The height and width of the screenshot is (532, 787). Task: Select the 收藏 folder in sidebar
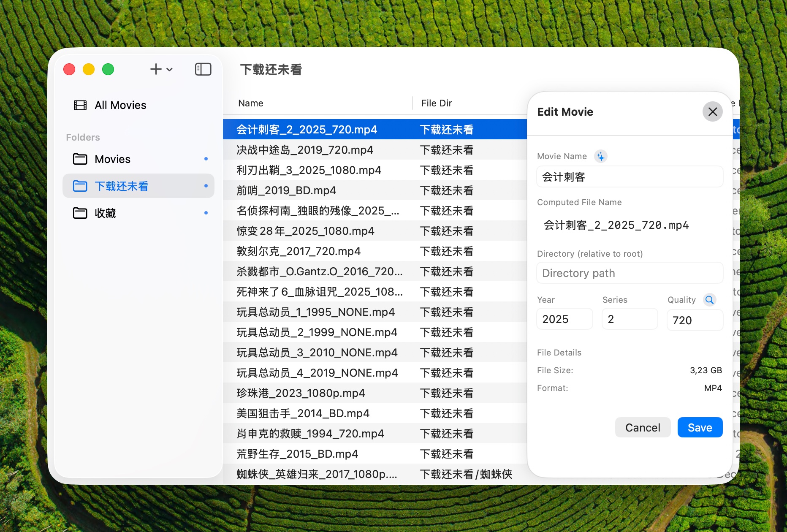point(105,213)
